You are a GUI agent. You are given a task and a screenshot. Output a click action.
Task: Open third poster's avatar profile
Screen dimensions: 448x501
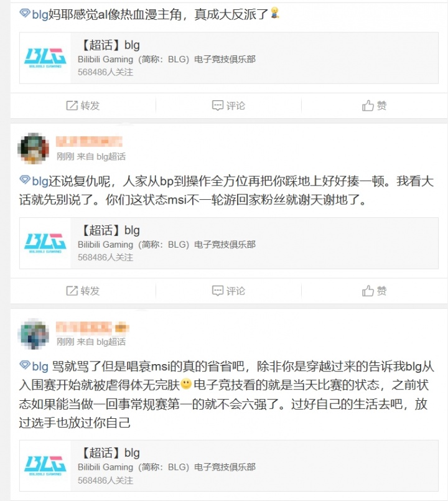[x=33, y=334]
